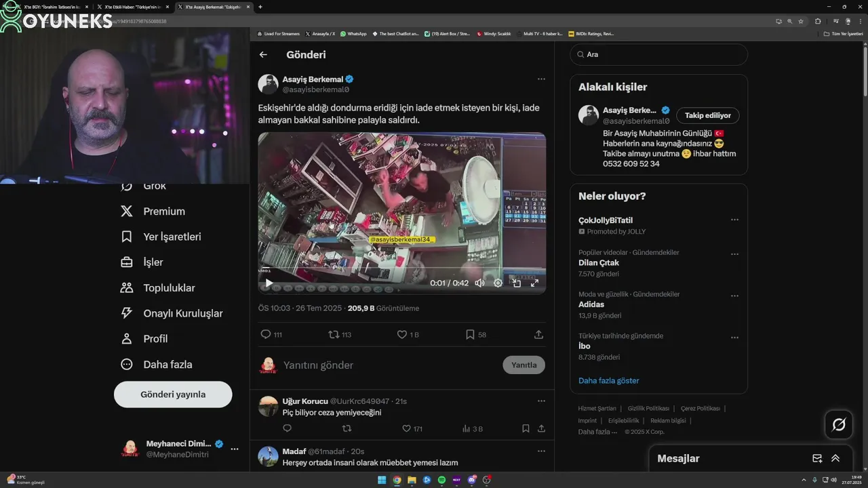Repost the post with 113 reposts

point(333,334)
